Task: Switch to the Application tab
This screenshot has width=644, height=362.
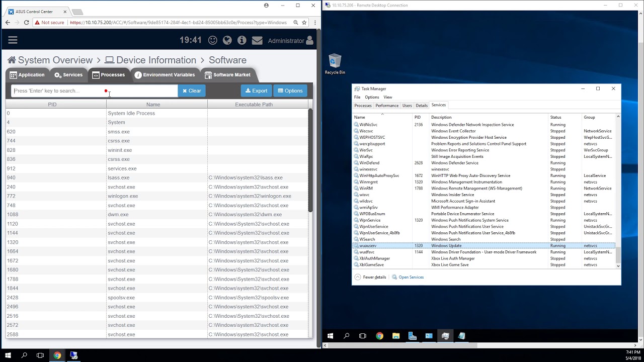Action: click(x=27, y=75)
